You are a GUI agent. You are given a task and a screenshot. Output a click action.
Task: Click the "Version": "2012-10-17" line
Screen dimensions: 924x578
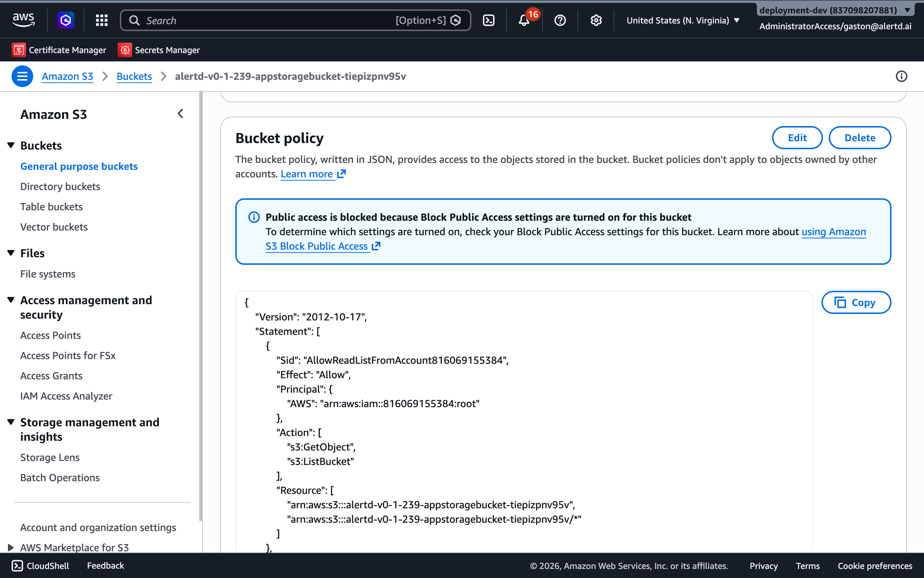click(311, 317)
